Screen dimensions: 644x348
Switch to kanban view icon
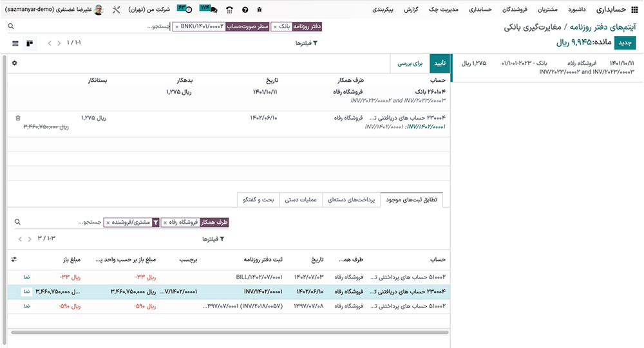click(x=30, y=43)
